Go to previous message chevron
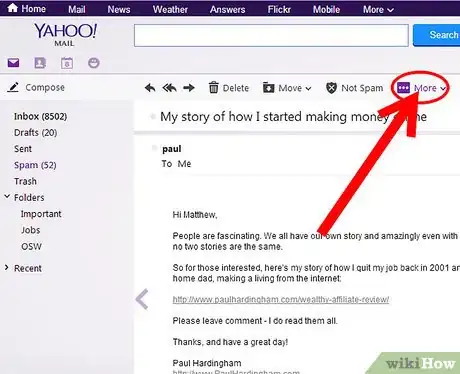 pyautogui.click(x=142, y=299)
